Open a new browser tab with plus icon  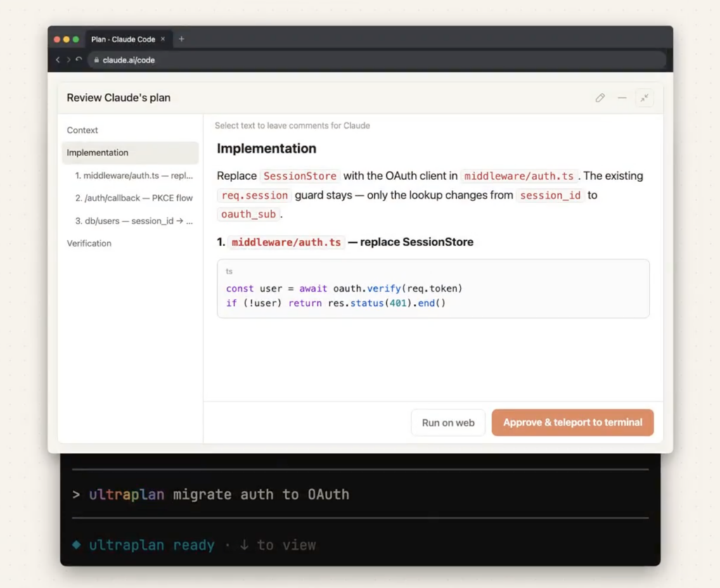tap(181, 39)
